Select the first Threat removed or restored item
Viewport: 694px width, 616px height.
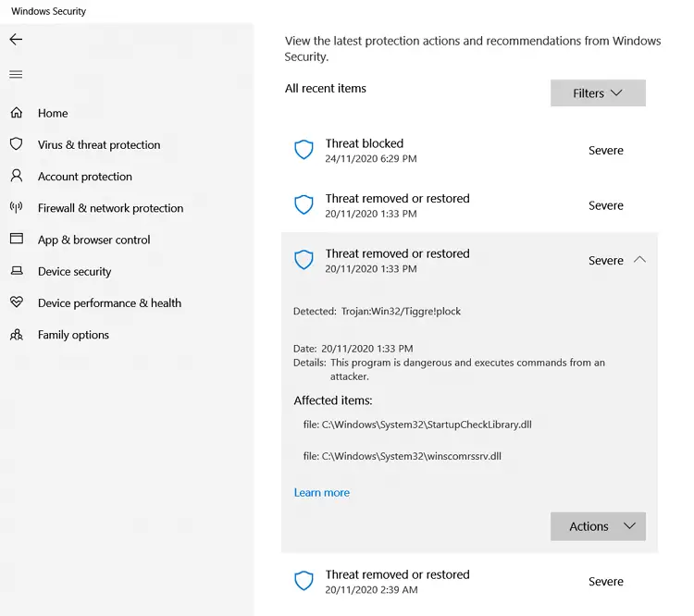469,205
